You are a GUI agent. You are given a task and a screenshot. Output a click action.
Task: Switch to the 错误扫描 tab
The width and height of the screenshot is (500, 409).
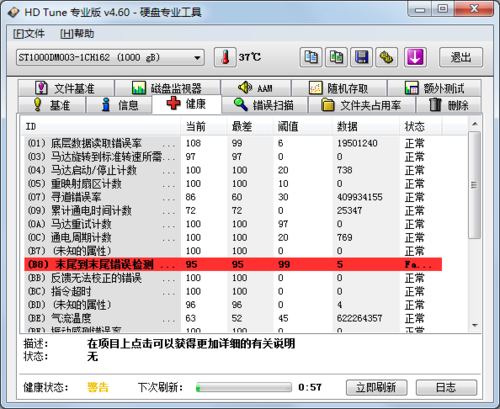tap(264, 105)
